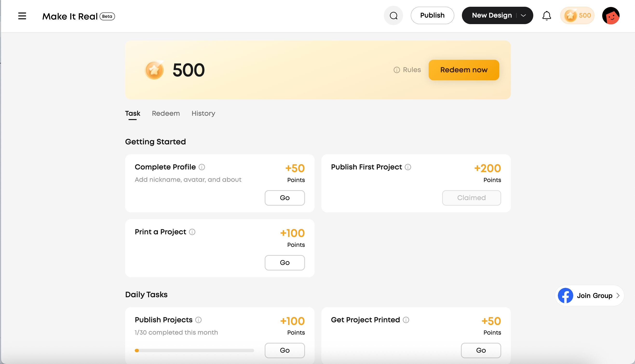Open the hamburger menu icon

pyautogui.click(x=22, y=16)
